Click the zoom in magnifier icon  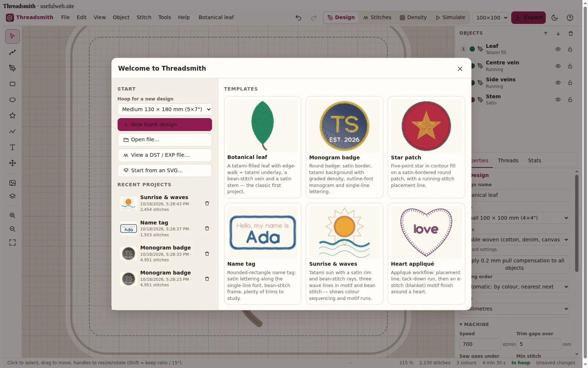(12, 215)
